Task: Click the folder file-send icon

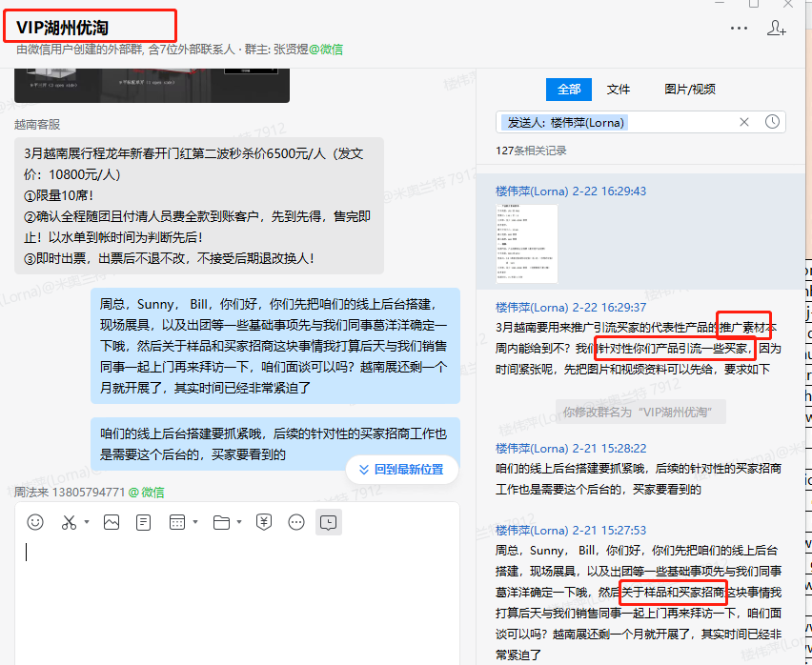Action: pyautogui.click(x=221, y=522)
